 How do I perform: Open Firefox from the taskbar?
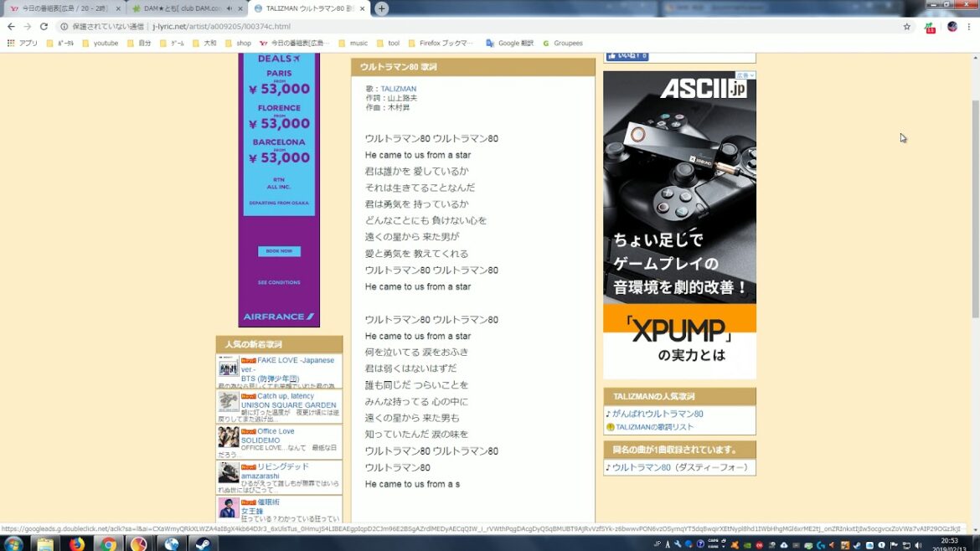(x=76, y=543)
